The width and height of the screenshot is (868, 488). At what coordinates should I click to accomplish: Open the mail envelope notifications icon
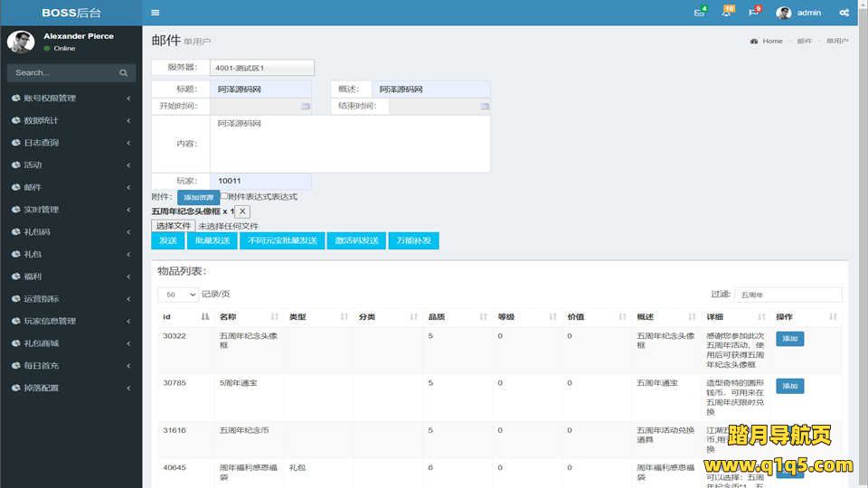click(699, 13)
